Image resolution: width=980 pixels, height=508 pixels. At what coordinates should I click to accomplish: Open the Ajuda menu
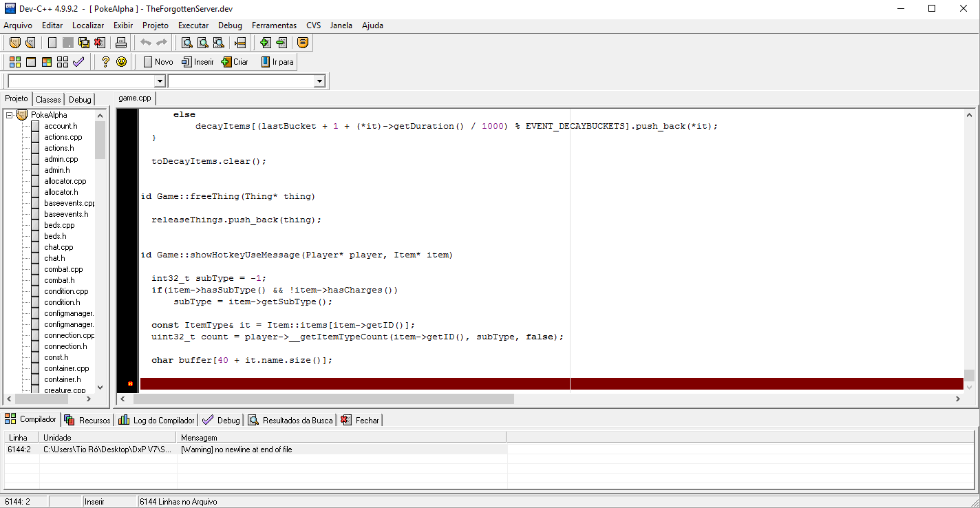click(372, 25)
